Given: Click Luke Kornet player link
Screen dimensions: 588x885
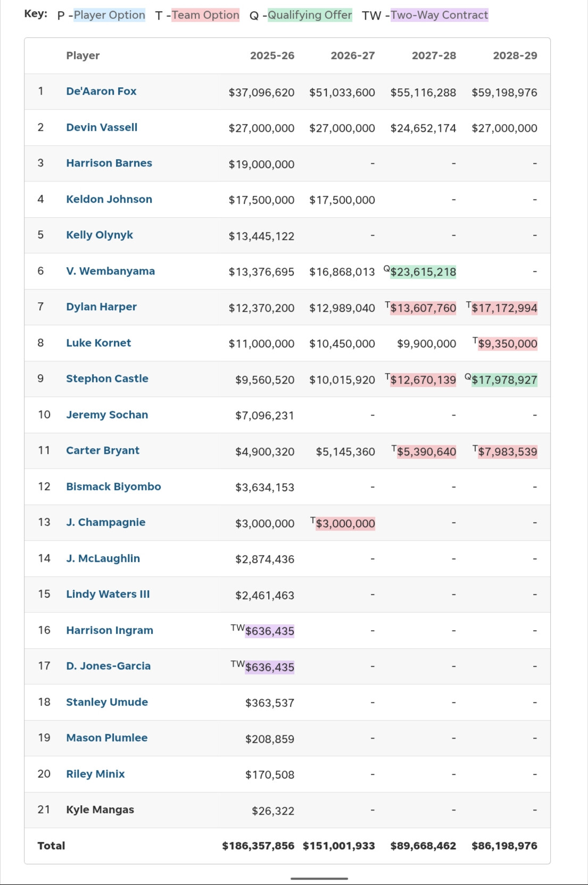Looking at the screenshot, I should [98, 343].
